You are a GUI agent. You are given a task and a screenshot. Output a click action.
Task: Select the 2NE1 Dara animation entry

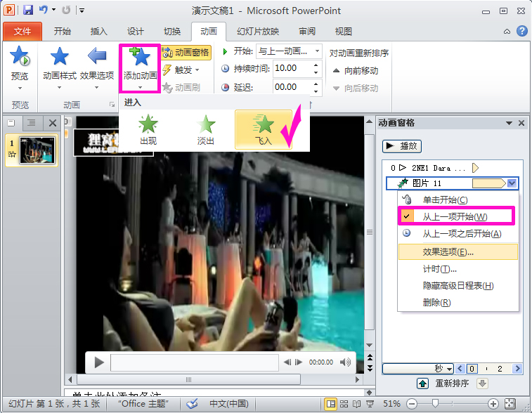(434, 168)
